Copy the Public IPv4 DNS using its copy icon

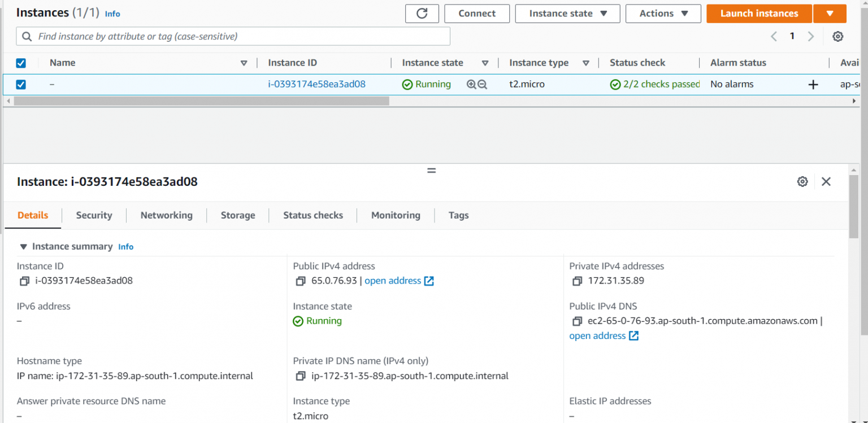[x=577, y=321]
